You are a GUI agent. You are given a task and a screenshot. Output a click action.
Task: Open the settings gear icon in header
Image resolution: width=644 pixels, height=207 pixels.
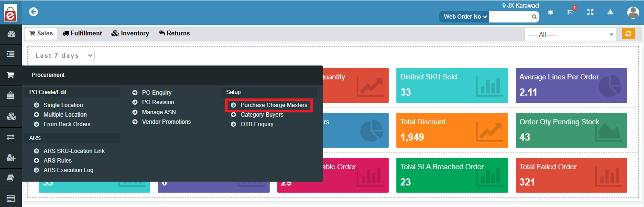point(550,12)
